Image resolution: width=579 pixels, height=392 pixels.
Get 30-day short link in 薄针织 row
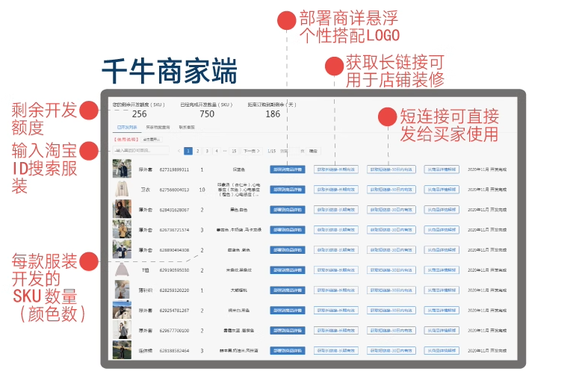coord(391,290)
